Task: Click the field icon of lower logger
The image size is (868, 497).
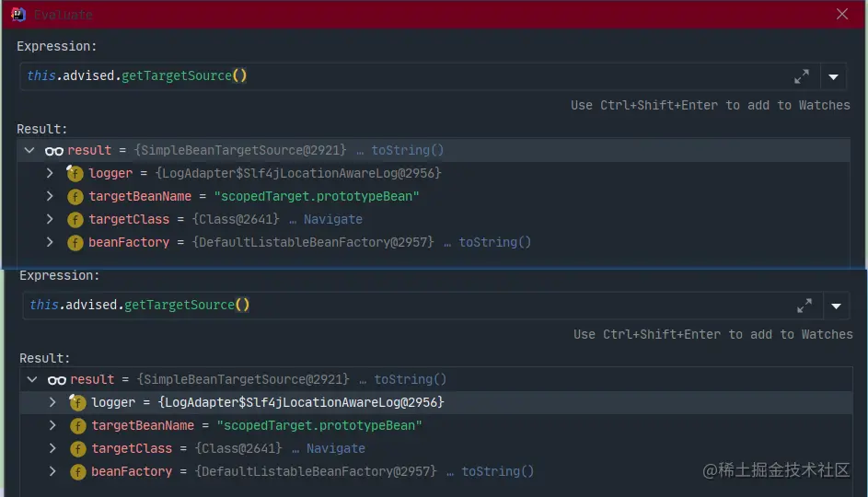Action: pos(77,402)
